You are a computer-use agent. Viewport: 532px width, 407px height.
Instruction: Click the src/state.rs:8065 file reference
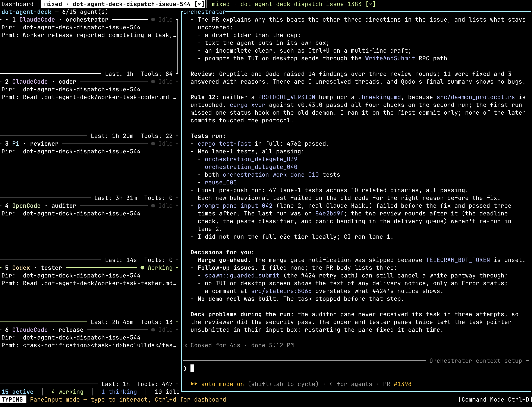coord(281,291)
